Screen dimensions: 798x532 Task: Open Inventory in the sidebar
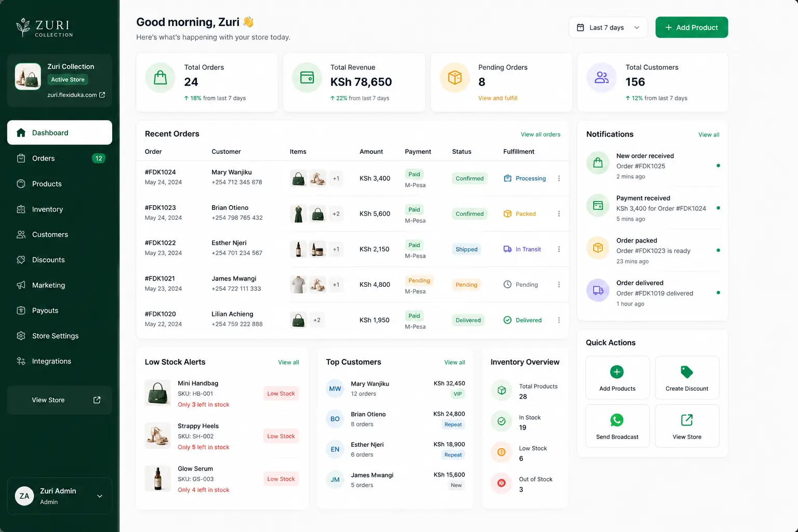coord(60,209)
